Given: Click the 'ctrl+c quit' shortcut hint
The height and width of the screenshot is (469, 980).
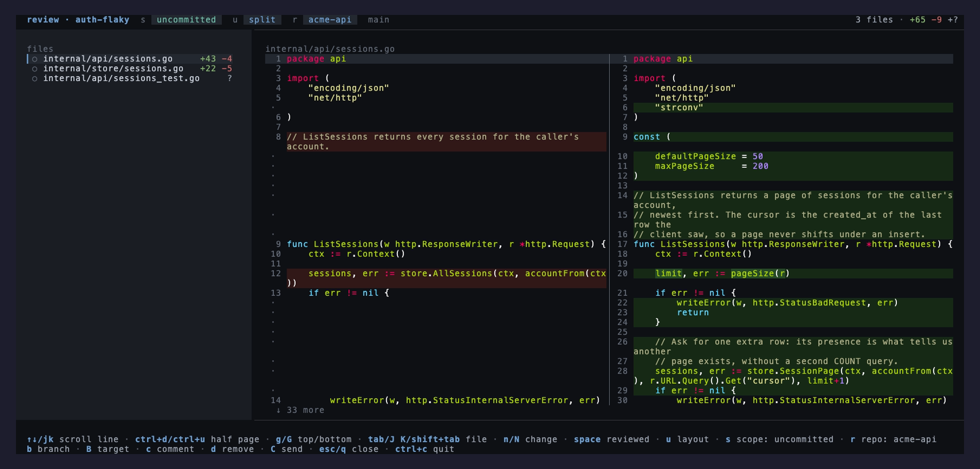Looking at the screenshot, I should click(x=424, y=449).
